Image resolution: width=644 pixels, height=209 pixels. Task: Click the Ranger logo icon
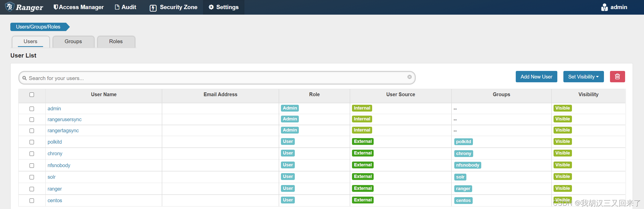(10, 7)
